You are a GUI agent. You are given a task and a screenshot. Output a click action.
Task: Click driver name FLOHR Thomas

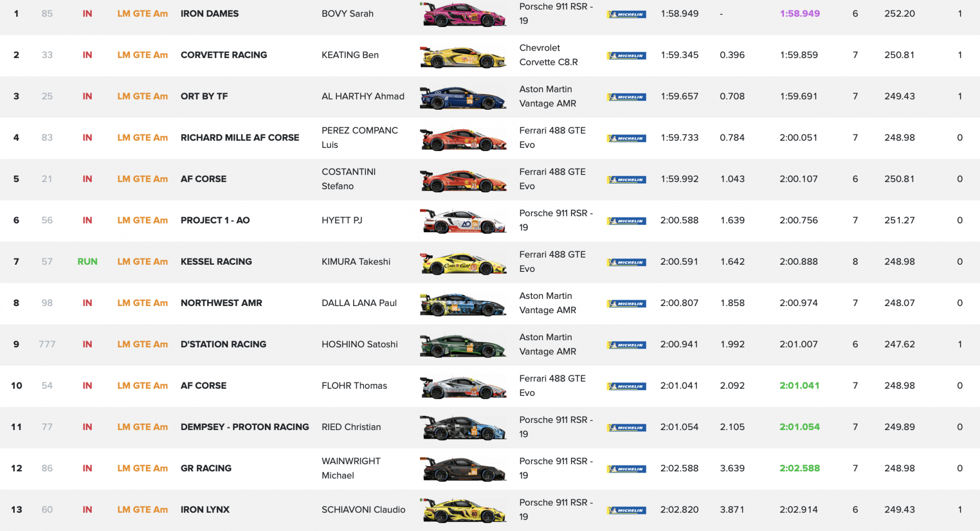point(354,386)
